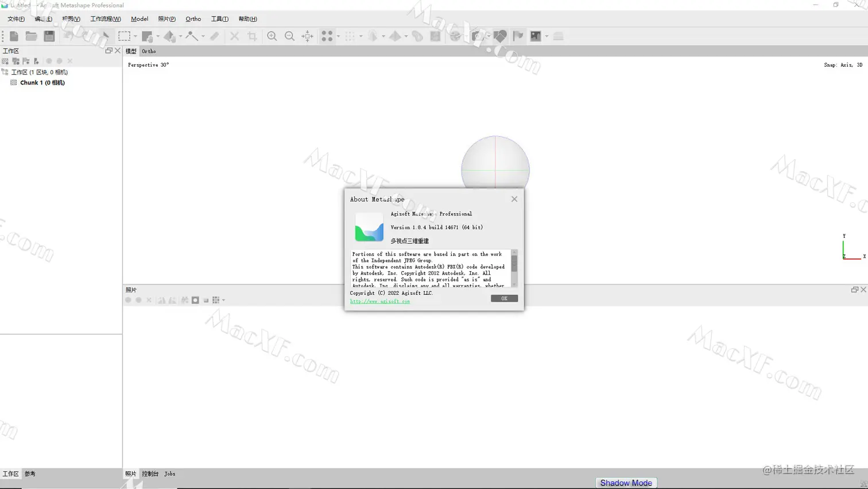Undock the 照片 panel
This screenshot has height=489, width=868.
pos(854,290)
